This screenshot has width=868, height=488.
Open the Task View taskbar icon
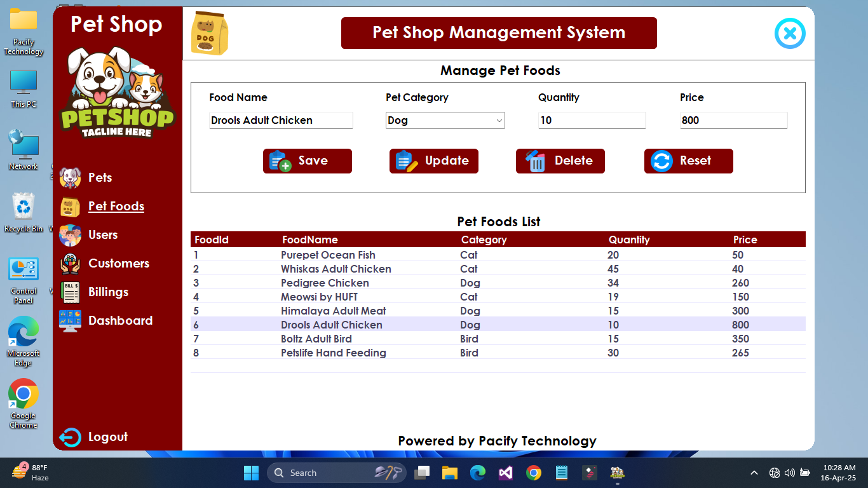422,473
